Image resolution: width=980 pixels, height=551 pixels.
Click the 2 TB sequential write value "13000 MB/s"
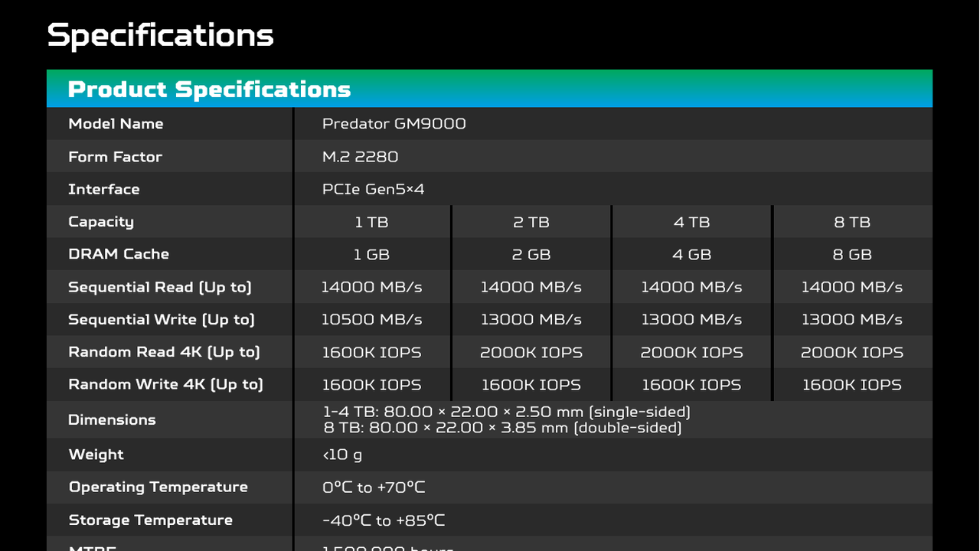click(531, 320)
